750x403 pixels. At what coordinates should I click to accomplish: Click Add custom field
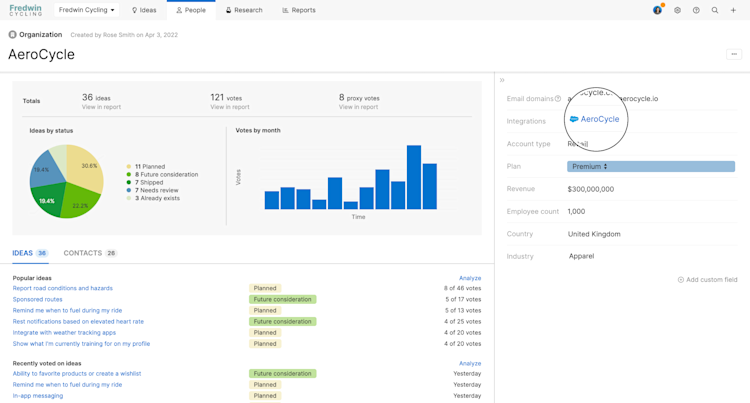[707, 279]
